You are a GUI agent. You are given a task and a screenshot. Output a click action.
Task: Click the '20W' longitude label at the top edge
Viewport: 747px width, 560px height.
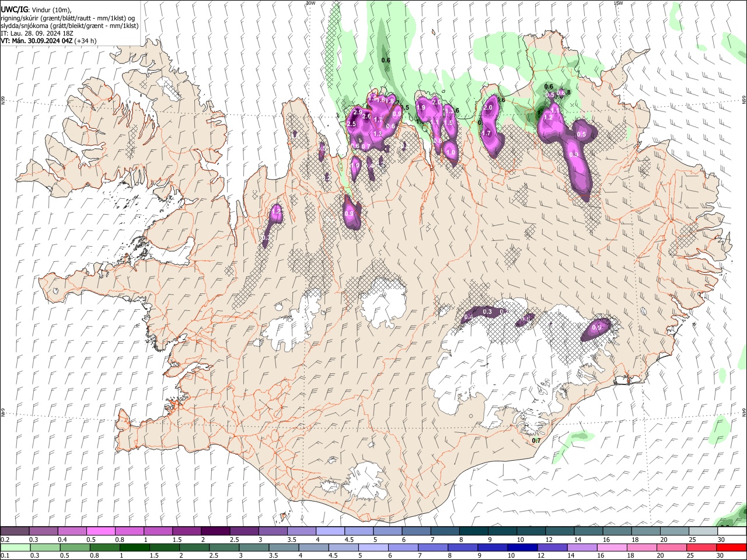[x=310, y=3]
